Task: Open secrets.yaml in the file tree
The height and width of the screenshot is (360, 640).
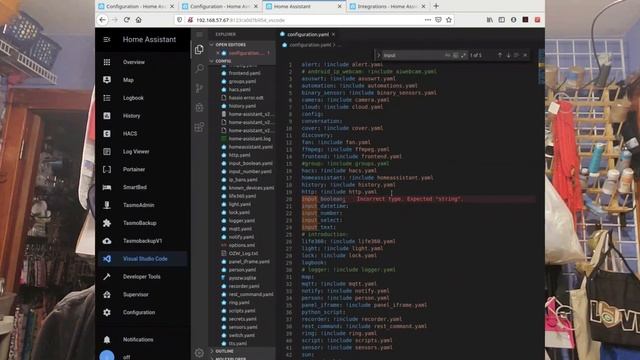Action: coord(242,319)
